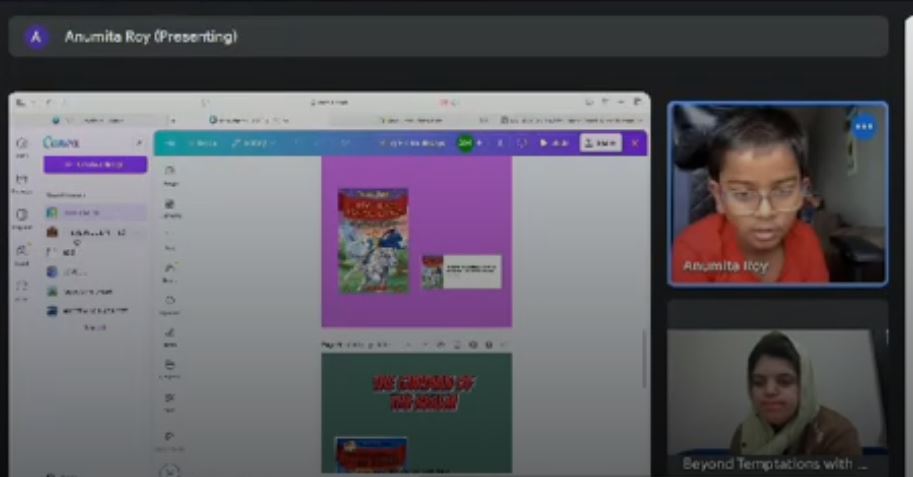Click the undo arrow in editor top bar

[x=296, y=143]
